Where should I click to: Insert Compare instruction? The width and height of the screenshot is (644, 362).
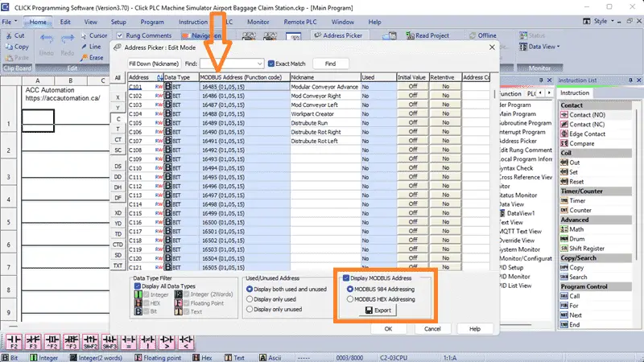point(577,143)
